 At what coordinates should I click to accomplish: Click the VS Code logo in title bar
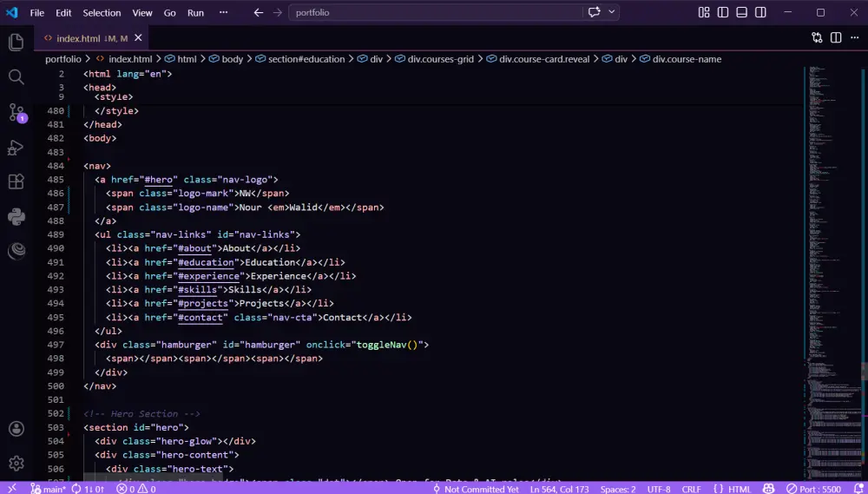coord(11,12)
